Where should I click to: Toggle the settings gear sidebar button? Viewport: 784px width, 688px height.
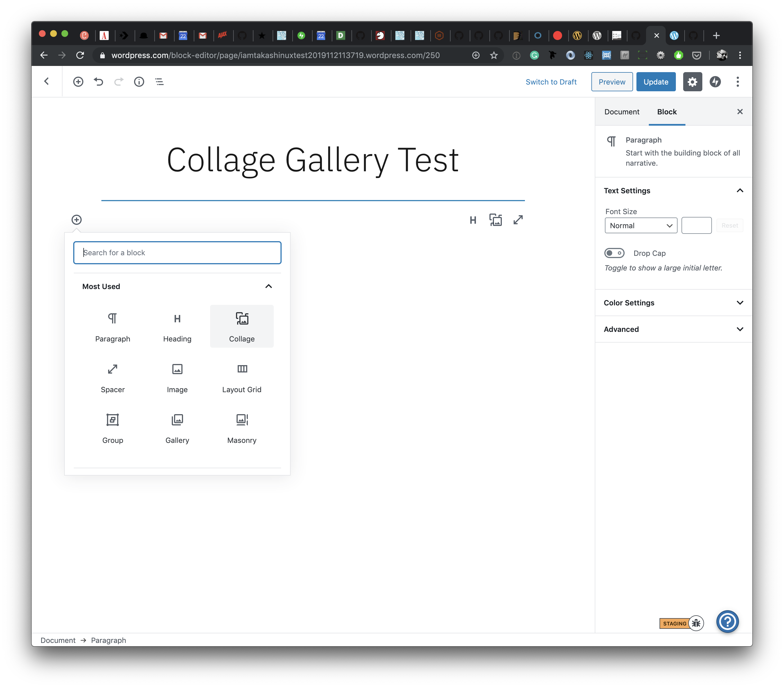pos(692,82)
